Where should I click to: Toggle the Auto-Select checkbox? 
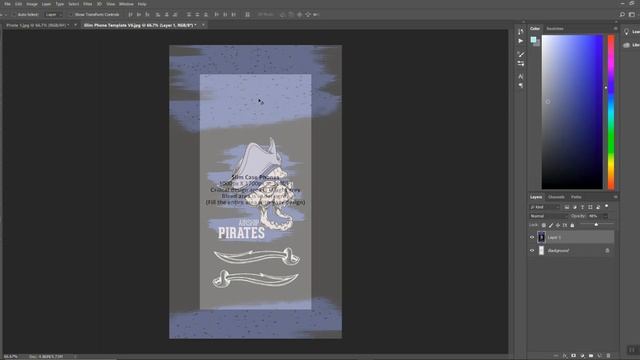point(13,15)
